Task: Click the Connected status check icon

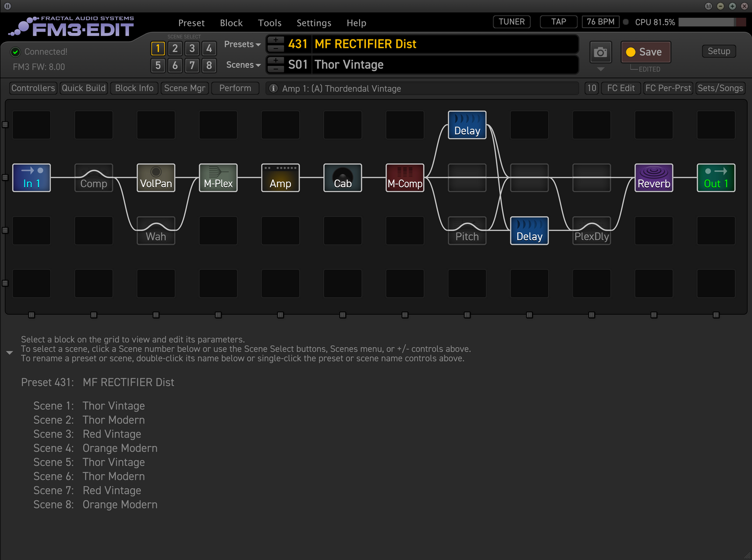Action: pyautogui.click(x=16, y=52)
